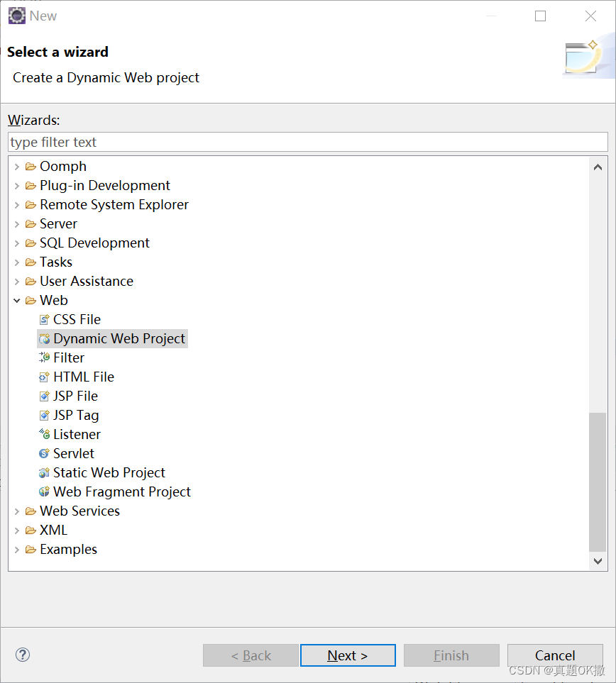Click the CSS File wizard icon

(44, 320)
